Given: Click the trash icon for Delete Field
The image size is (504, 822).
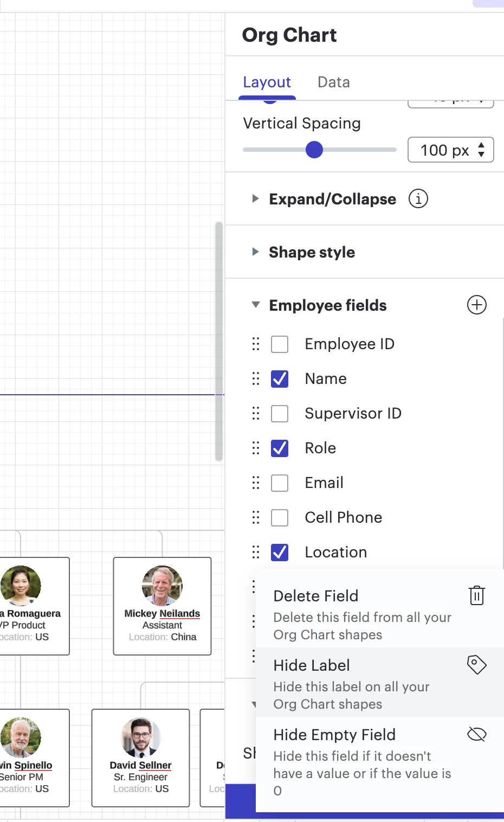Looking at the screenshot, I should coord(476,595).
